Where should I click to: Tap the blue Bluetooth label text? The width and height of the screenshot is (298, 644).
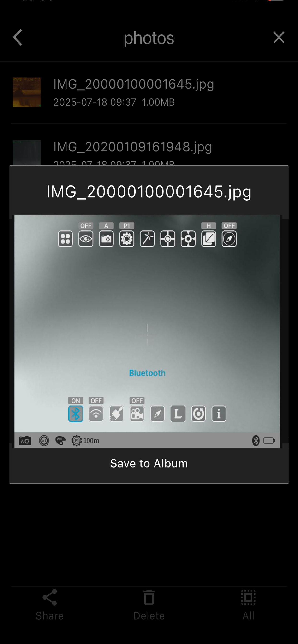[x=147, y=373]
